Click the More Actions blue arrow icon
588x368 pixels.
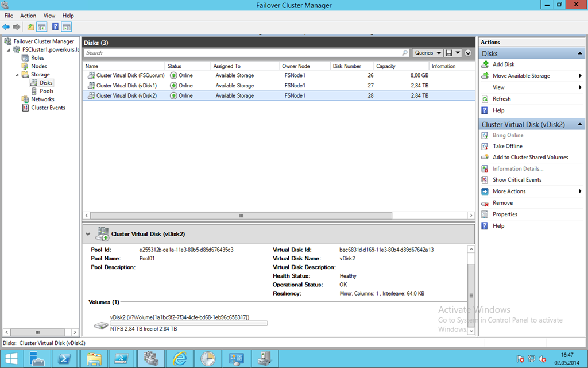tap(485, 191)
